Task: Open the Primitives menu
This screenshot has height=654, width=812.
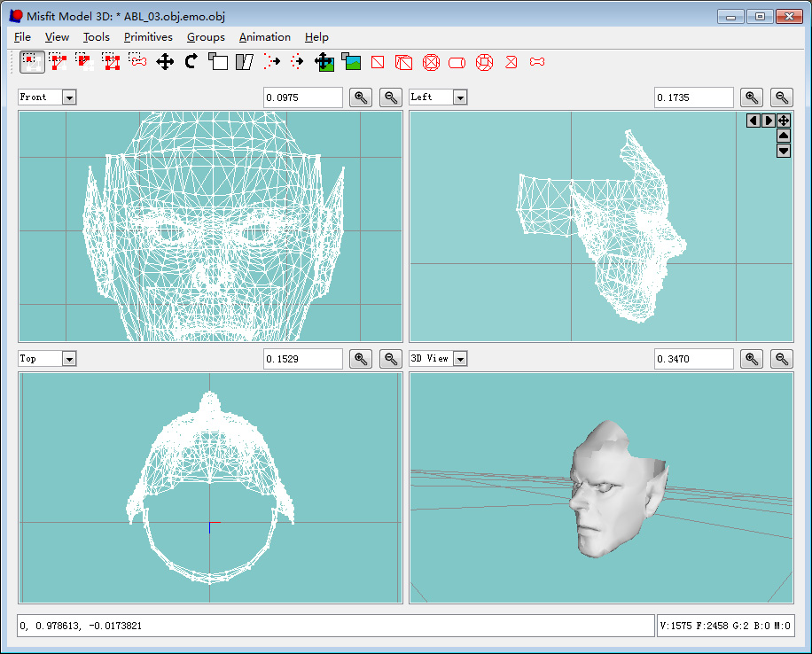Action: pos(148,37)
